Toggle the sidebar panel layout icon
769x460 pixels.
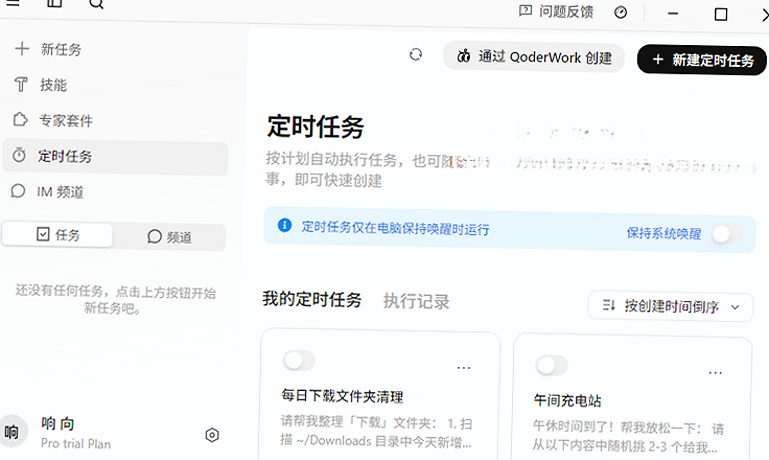[x=54, y=3]
